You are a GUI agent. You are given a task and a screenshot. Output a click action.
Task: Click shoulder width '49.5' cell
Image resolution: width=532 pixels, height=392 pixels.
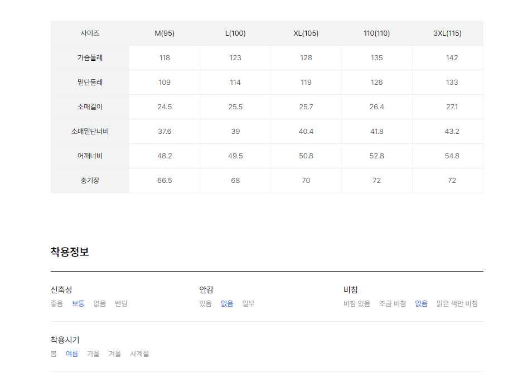[x=235, y=156]
